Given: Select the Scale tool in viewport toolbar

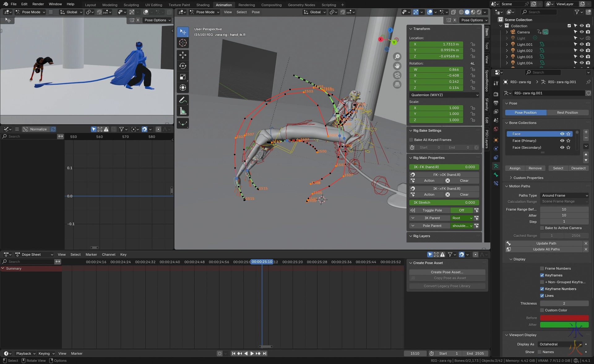Looking at the screenshot, I should click(x=183, y=77).
